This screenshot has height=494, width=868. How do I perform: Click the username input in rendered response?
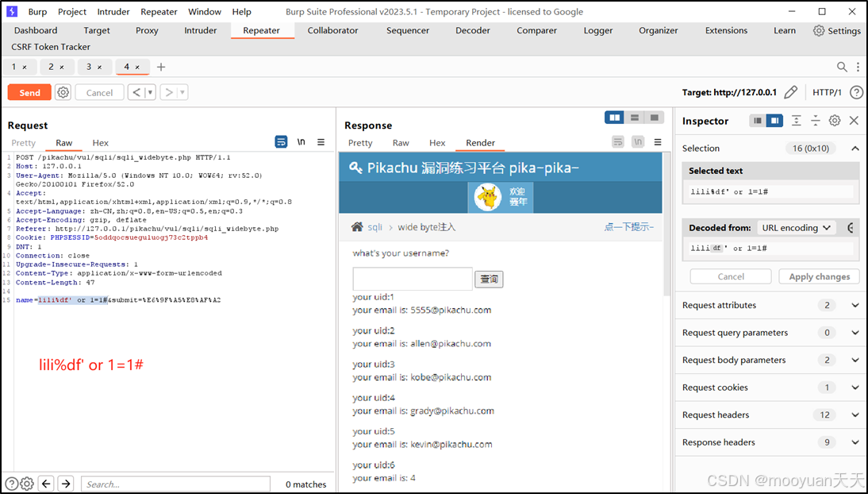pos(413,278)
